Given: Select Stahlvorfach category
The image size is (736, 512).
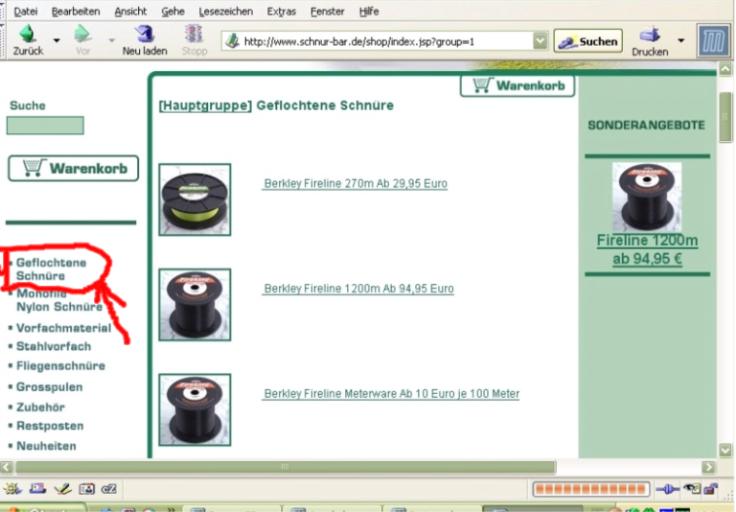Looking at the screenshot, I should pyautogui.click(x=54, y=346).
